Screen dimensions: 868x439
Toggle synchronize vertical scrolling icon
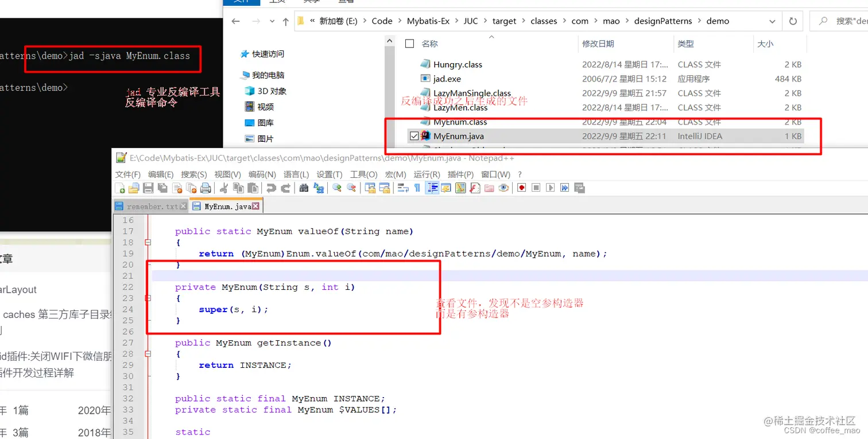pyautogui.click(x=370, y=188)
